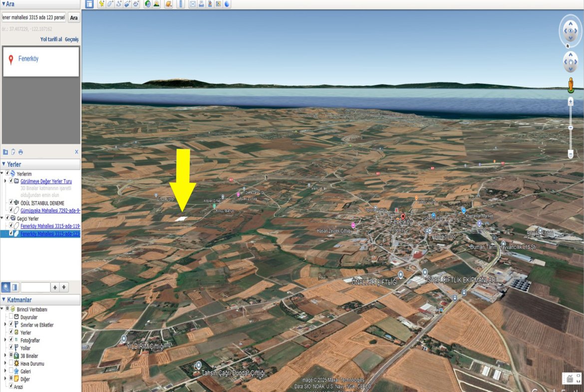584x392 pixels.
Task: Click the Print toolbar icon
Action: [x=201, y=4]
